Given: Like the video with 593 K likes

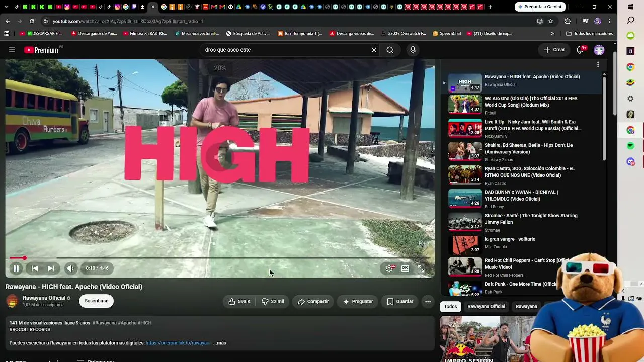Looking at the screenshot, I should tap(239, 302).
